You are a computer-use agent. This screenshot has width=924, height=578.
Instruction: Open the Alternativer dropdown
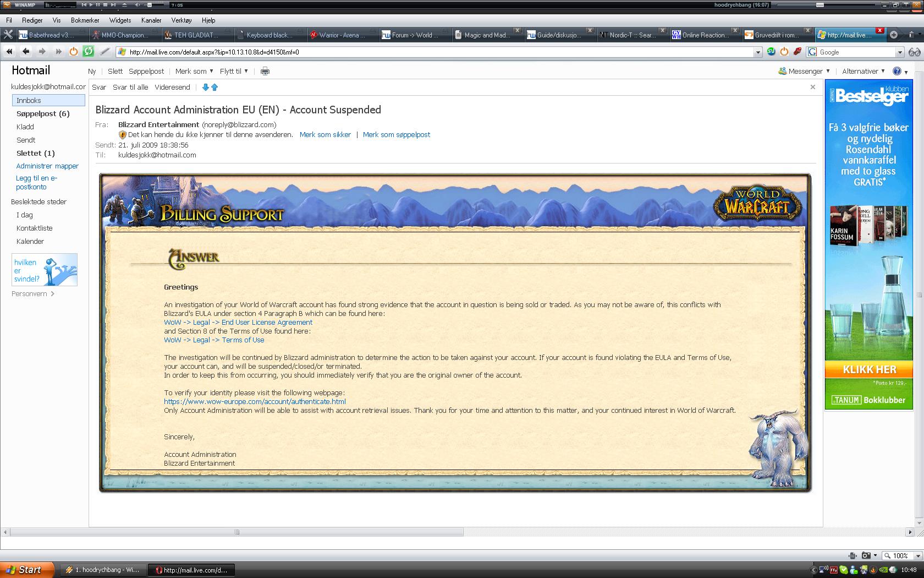864,71
